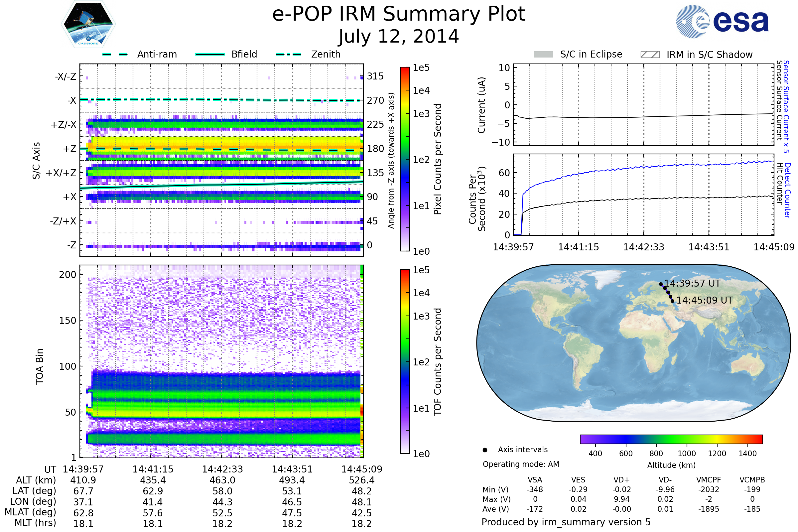Click the Zenith dash-dot legend marker
The width and height of the screenshot is (798, 532).
[x=289, y=54]
